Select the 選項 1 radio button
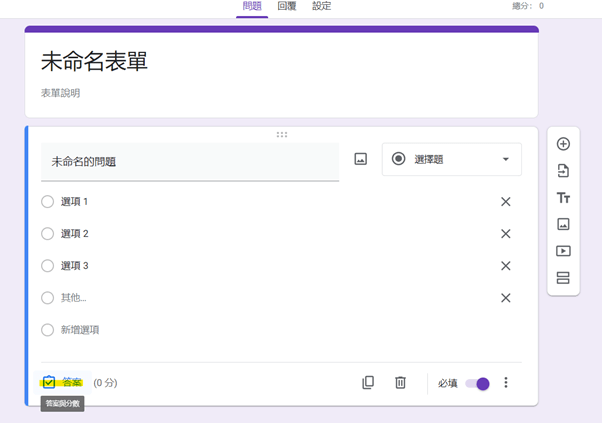This screenshot has width=602, height=423. point(48,202)
